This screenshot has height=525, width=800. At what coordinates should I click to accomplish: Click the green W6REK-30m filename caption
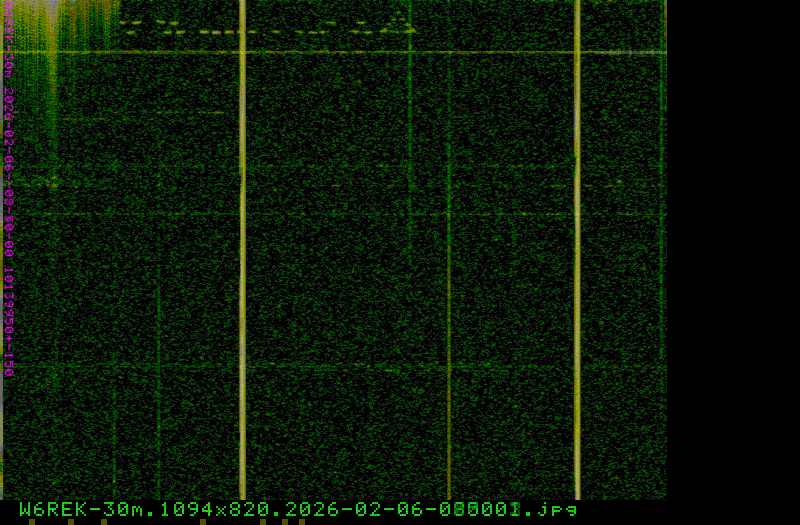pyautogui.click(x=298, y=509)
